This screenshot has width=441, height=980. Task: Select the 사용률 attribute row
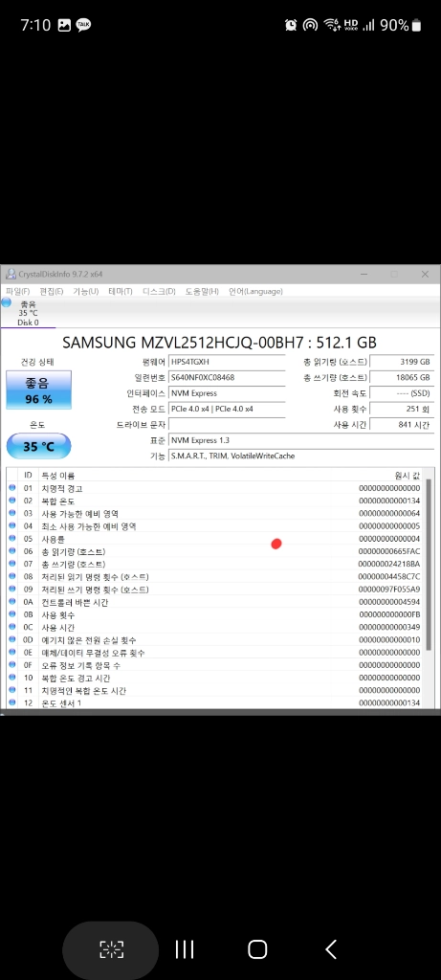[215, 539]
